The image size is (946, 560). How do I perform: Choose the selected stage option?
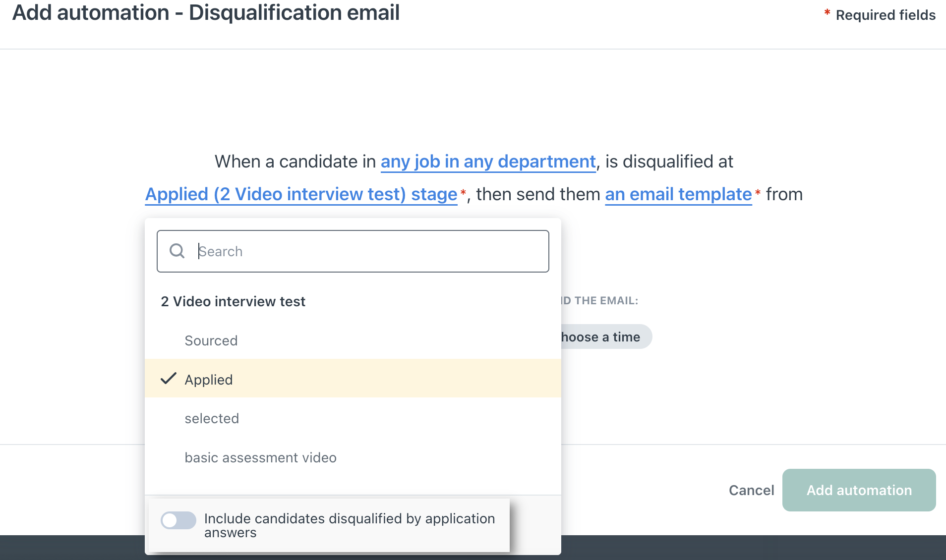(x=353, y=418)
